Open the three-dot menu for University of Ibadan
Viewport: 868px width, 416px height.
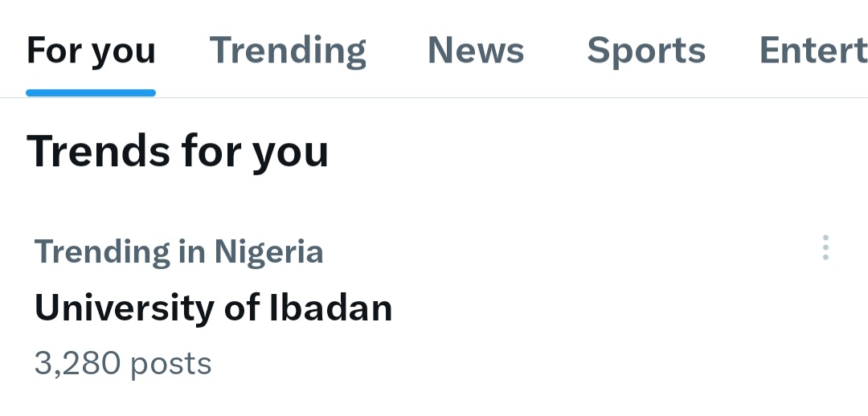point(825,248)
